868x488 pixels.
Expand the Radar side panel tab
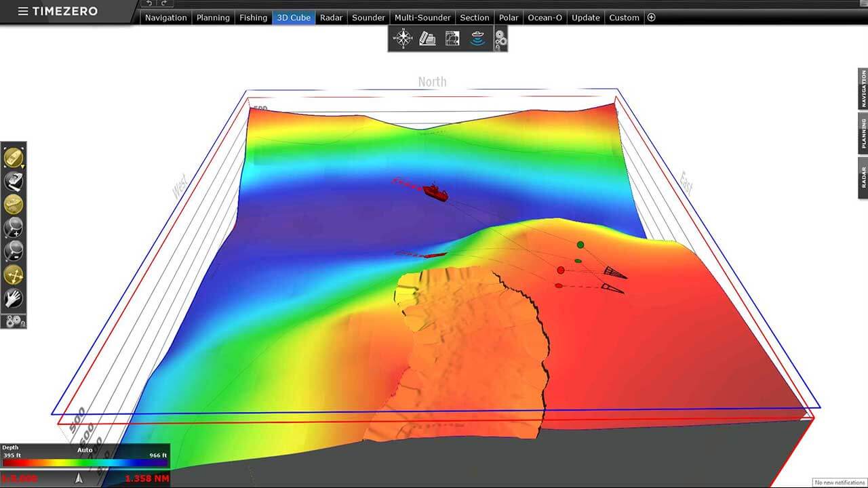coord(863,178)
